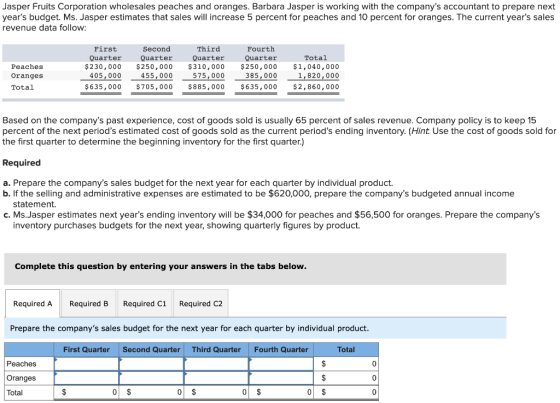The image size is (560, 403).
Task: Click the grand Total bottom-right cell
Action: [x=346, y=392]
